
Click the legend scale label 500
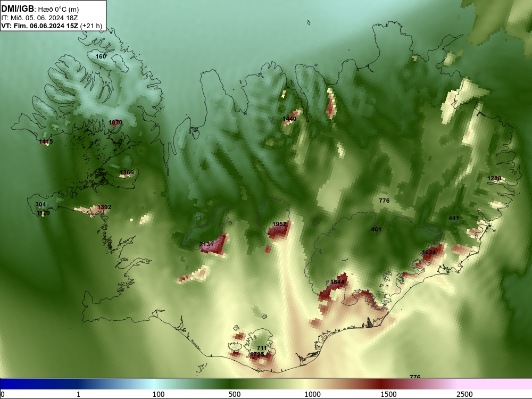click(235, 394)
